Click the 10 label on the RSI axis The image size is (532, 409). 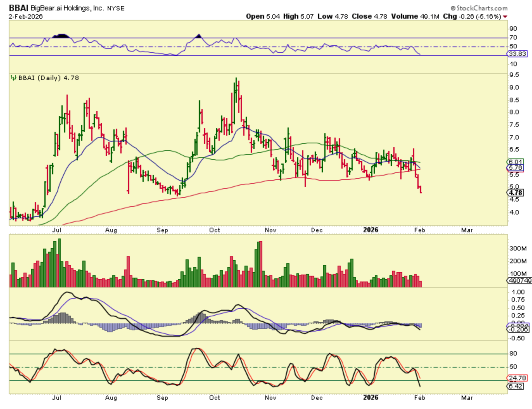pos(513,64)
